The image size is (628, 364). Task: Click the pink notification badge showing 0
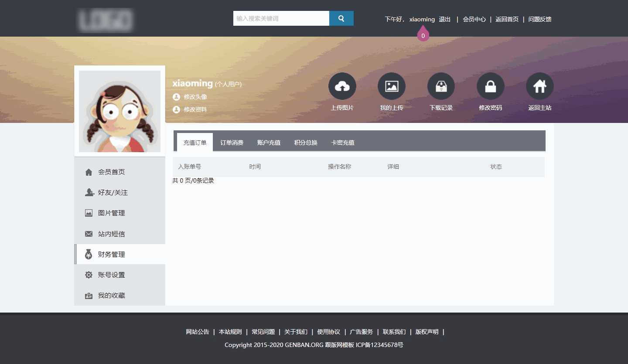423,35
